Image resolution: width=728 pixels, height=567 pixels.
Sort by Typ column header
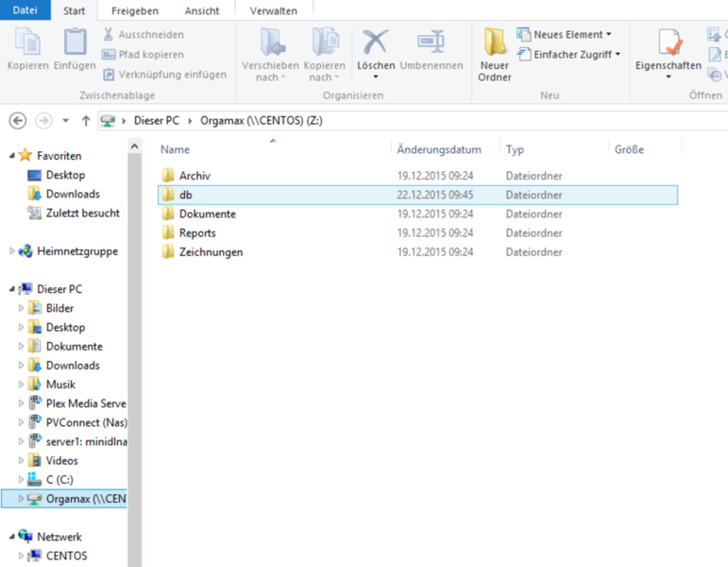tap(515, 149)
